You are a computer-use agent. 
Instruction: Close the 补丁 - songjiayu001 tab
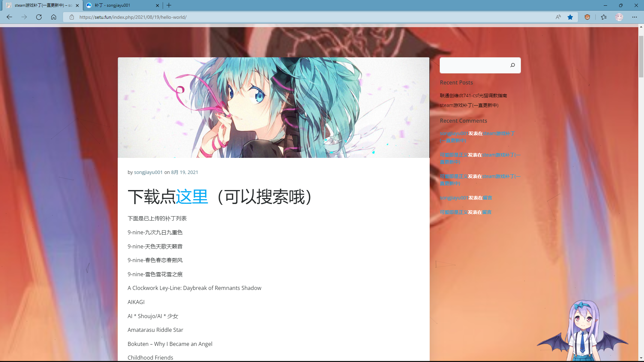158,5
